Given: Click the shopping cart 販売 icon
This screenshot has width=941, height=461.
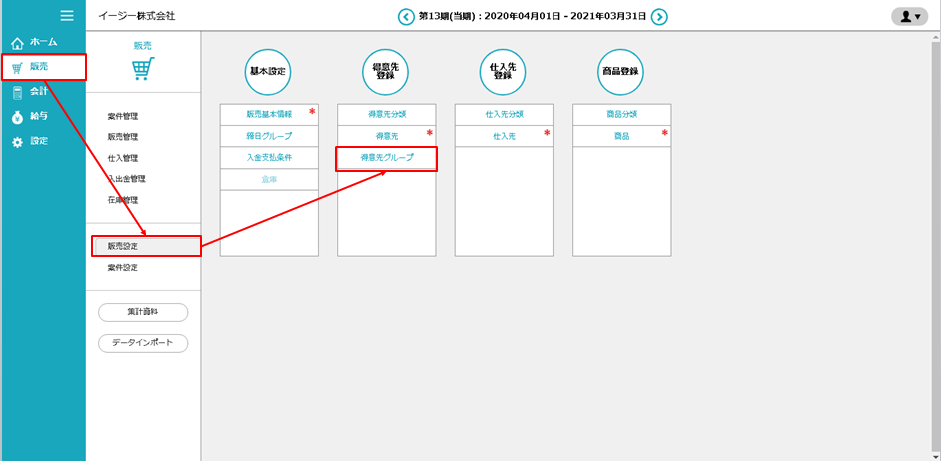Looking at the screenshot, I should (143, 69).
